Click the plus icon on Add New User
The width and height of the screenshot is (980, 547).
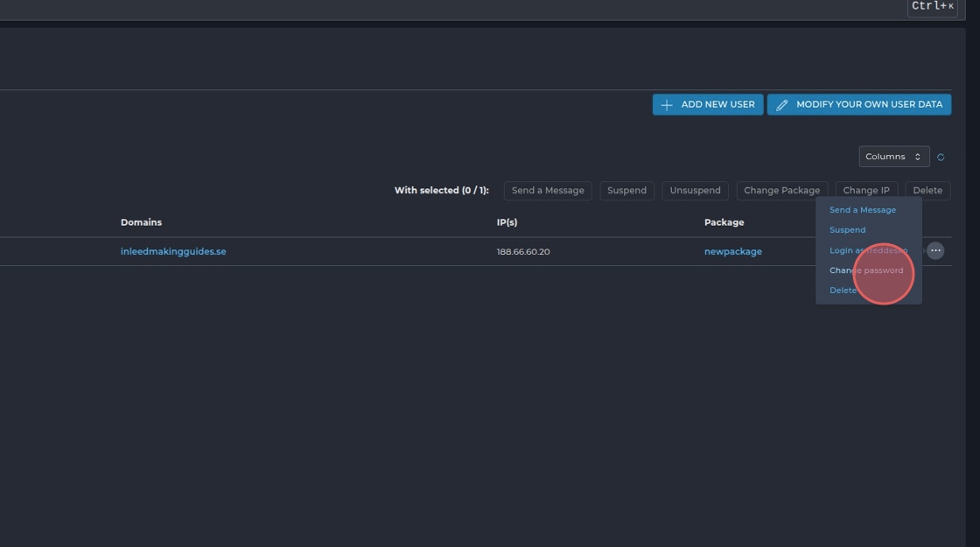point(667,105)
